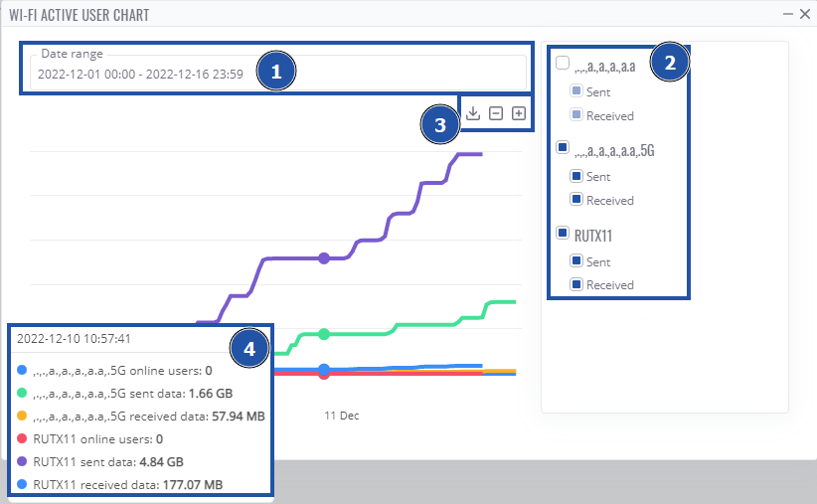Enable the unchecked top network group checkbox
The image size is (817, 504).
tap(563, 64)
